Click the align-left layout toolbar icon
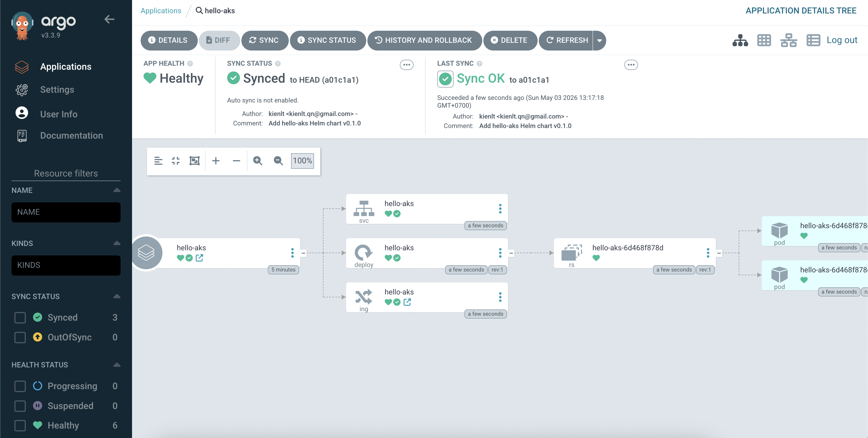 click(158, 161)
